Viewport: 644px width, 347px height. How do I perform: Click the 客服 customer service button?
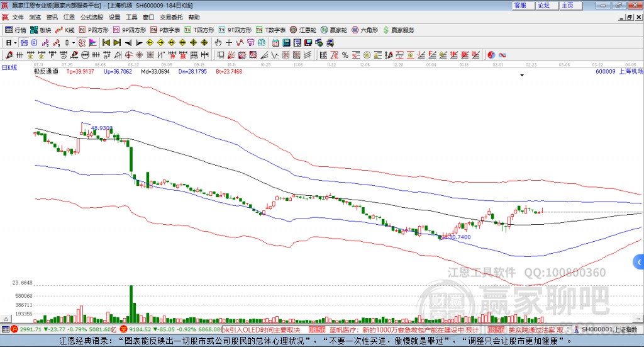523,5
